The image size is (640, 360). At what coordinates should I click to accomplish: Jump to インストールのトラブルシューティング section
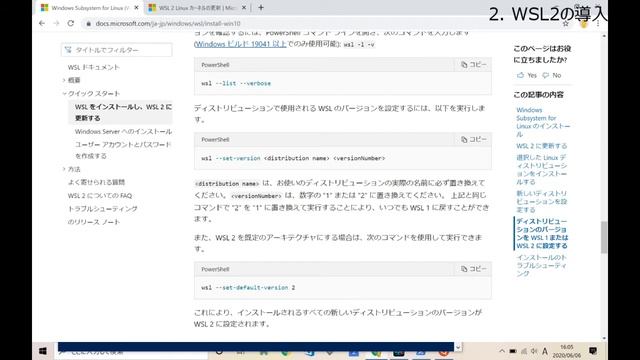coord(541,265)
